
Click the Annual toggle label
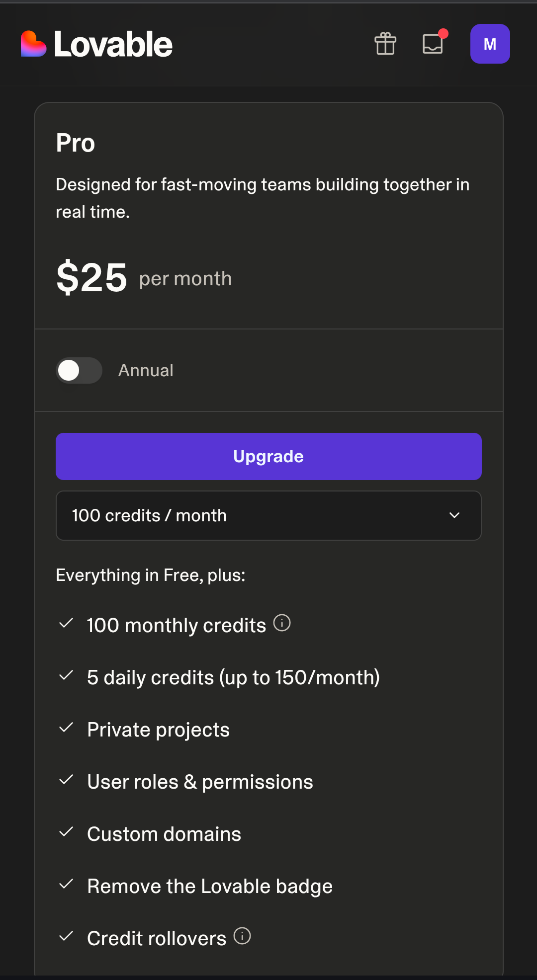146,370
